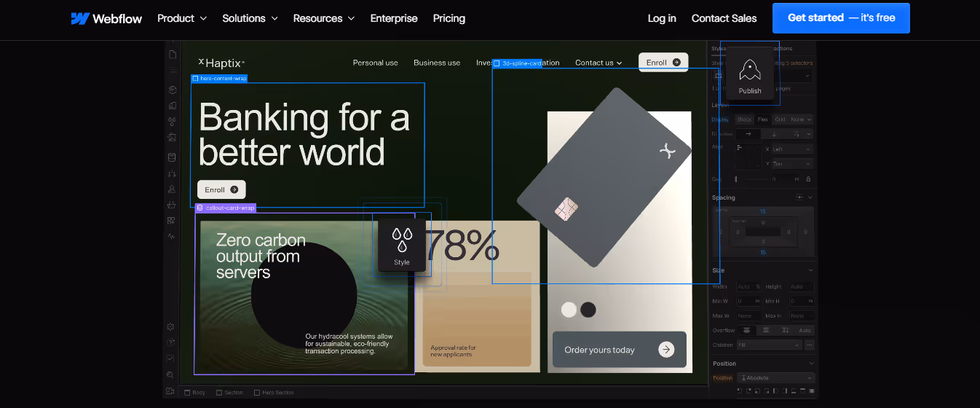Open the Children Fill dropdown
This screenshot has height=408, width=980.
pyautogui.click(x=770, y=345)
